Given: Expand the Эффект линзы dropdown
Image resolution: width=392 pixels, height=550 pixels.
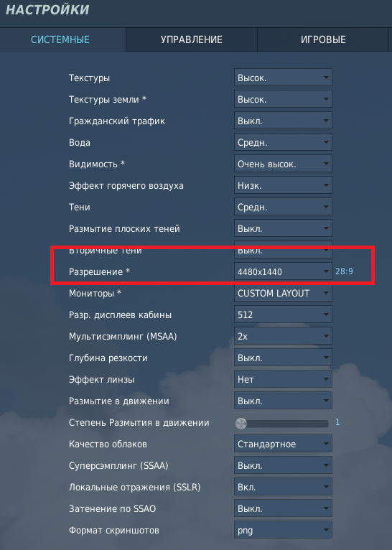Looking at the screenshot, I should 283,379.
